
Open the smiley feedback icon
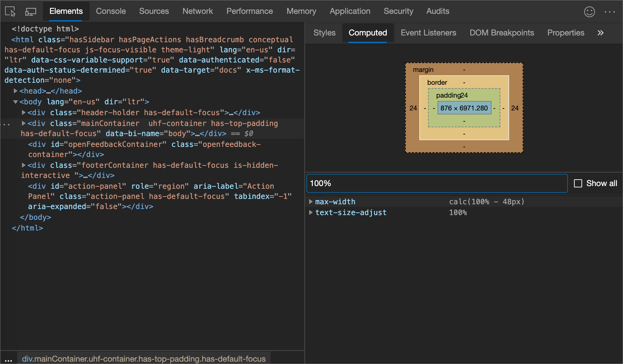tap(589, 12)
